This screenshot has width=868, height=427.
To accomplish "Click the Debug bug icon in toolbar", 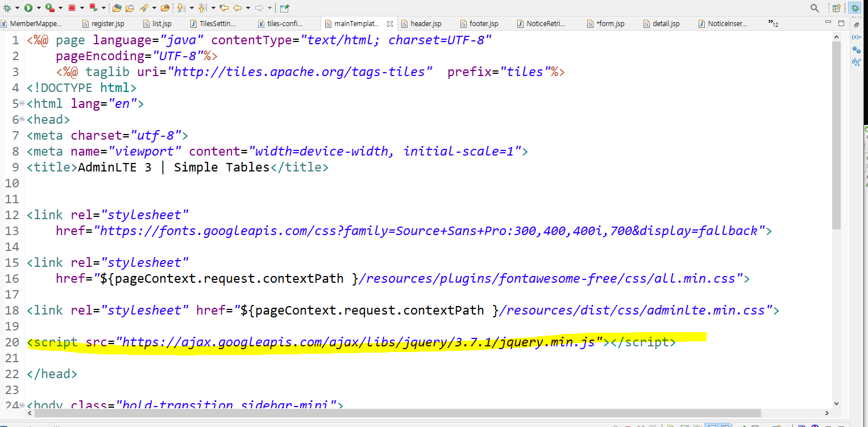I will (x=7, y=8).
